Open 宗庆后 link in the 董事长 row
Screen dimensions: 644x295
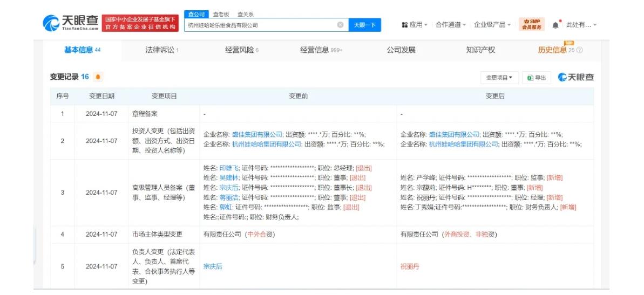(x=229, y=188)
